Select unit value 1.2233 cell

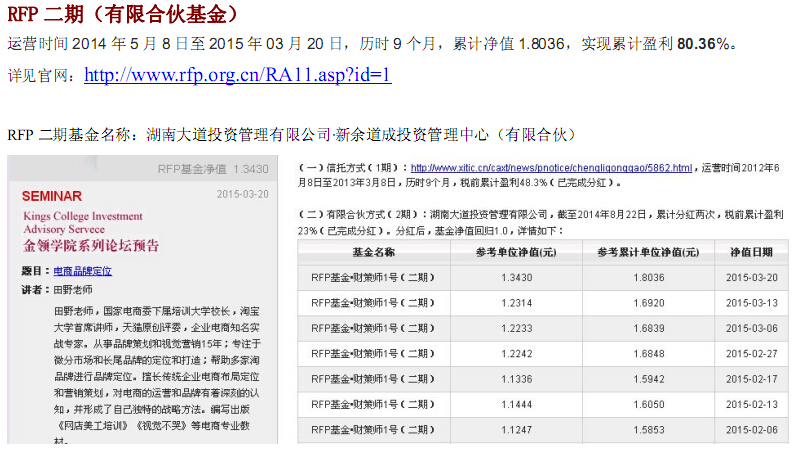click(516, 329)
